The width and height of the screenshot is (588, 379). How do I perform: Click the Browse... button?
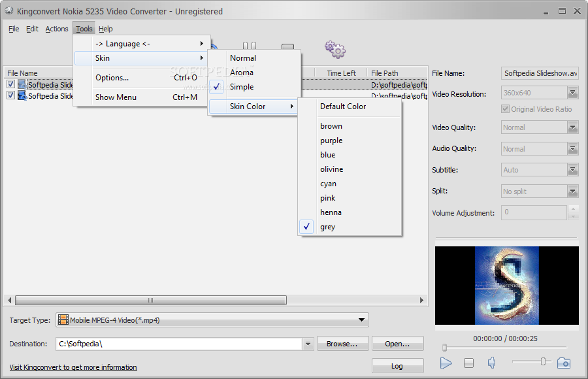coord(343,343)
